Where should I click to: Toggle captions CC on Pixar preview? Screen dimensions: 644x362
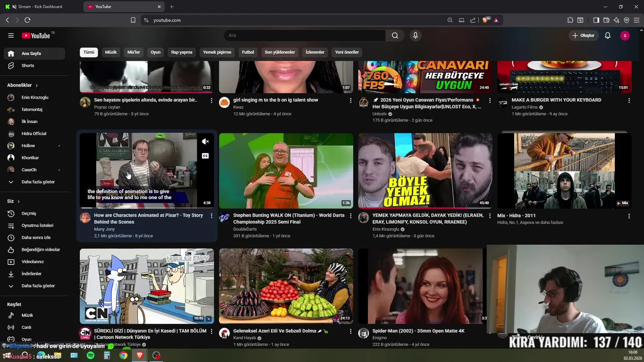(x=205, y=156)
